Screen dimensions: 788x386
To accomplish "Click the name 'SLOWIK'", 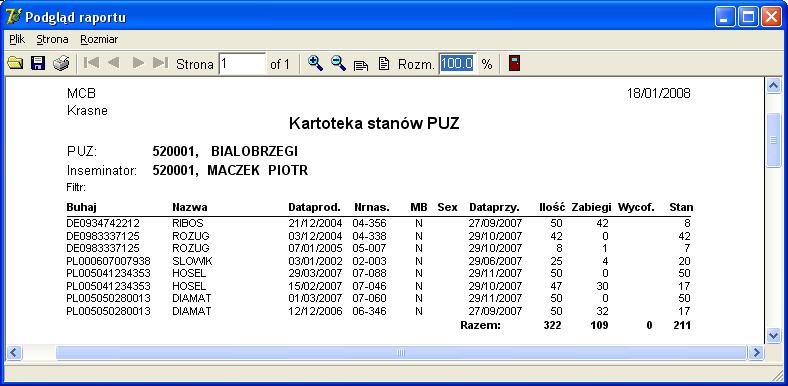I will click(192, 261).
